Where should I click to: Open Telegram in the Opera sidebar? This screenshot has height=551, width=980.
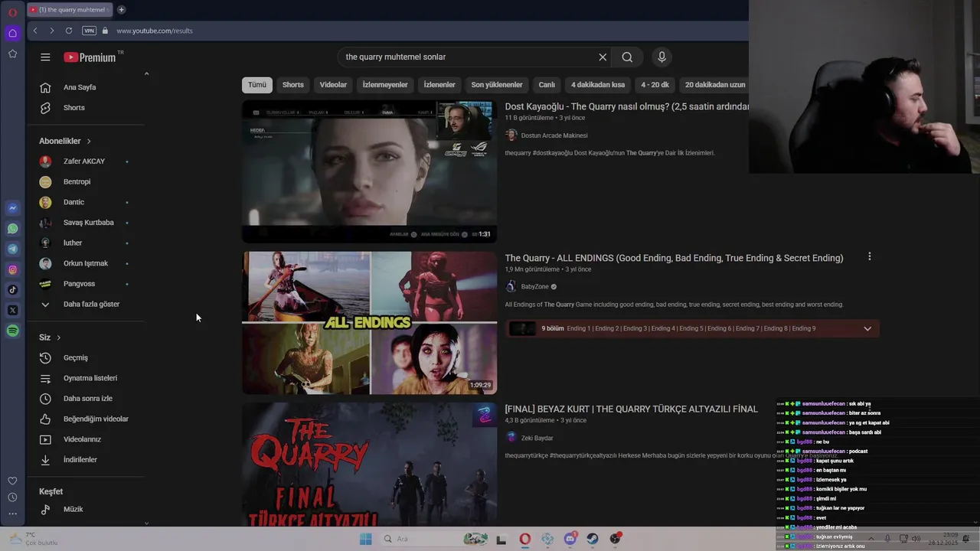[x=12, y=249]
